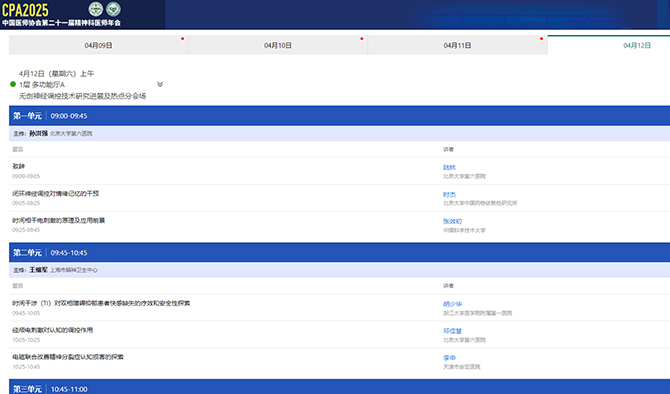Open speaker link 张效初

pyautogui.click(x=453, y=221)
